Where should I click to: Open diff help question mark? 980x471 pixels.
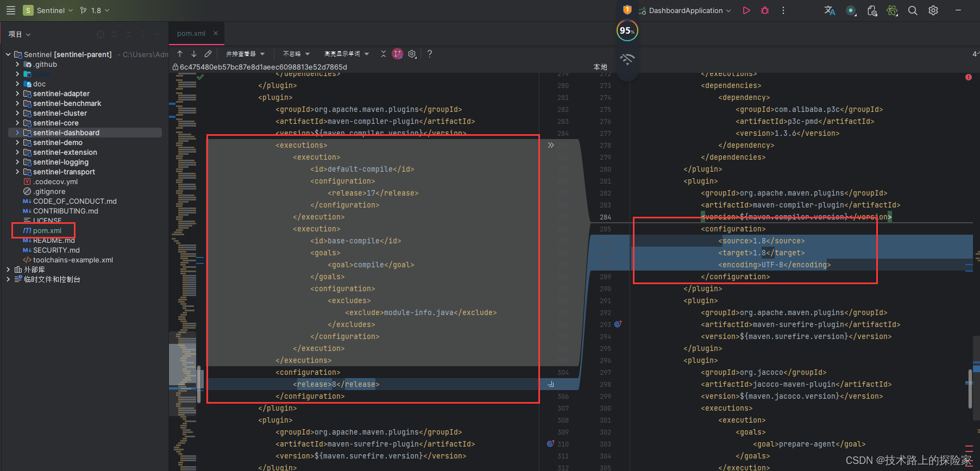click(x=430, y=54)
